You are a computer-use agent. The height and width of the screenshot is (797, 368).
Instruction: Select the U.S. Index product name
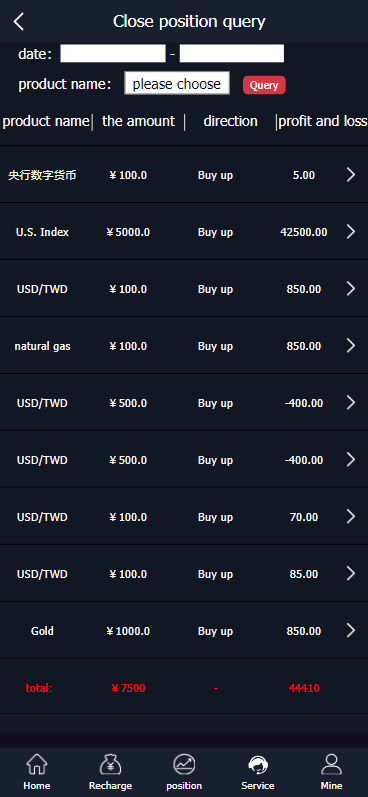coord(42,232)
